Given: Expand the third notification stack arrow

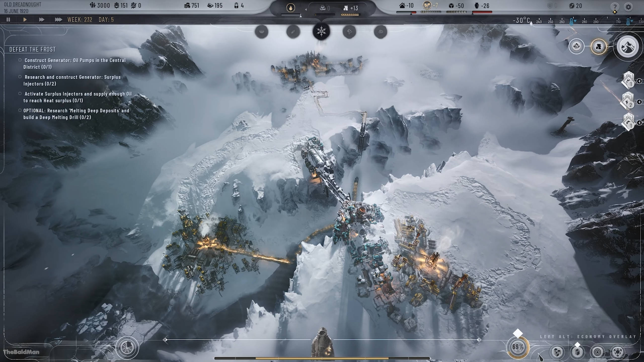Looking at the screenshot, I should [639, 123].
